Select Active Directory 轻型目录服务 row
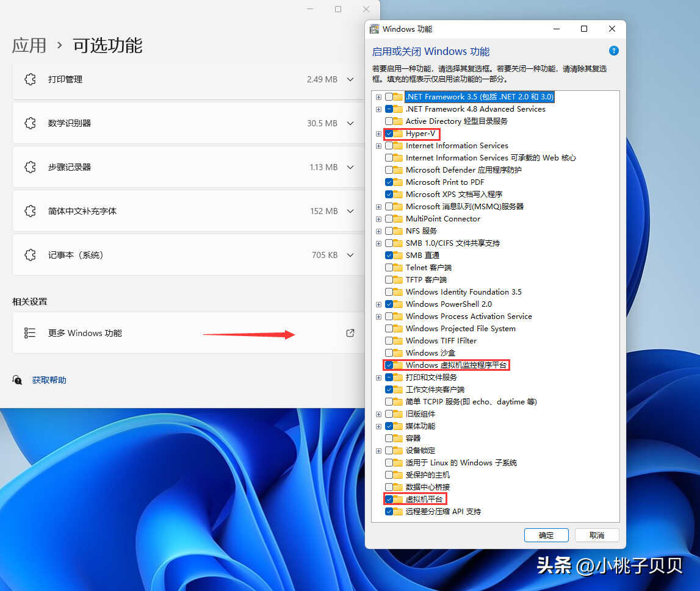Screen dimensions: 700x591 tap(456, 121)
